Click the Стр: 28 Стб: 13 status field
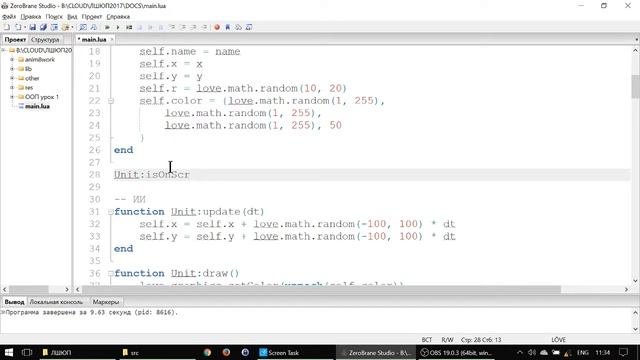The height and width of the screenshot is (360, 640). tap(481, 340)
